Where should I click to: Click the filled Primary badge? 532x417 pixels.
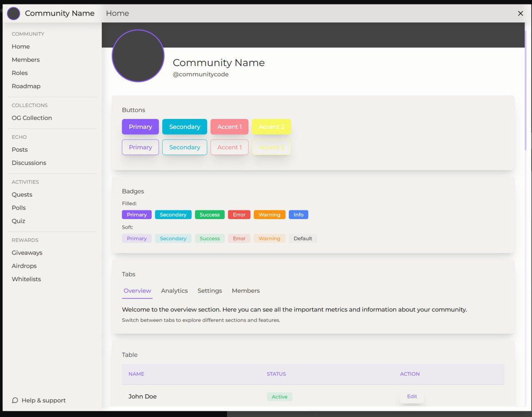tap(137, 215)
